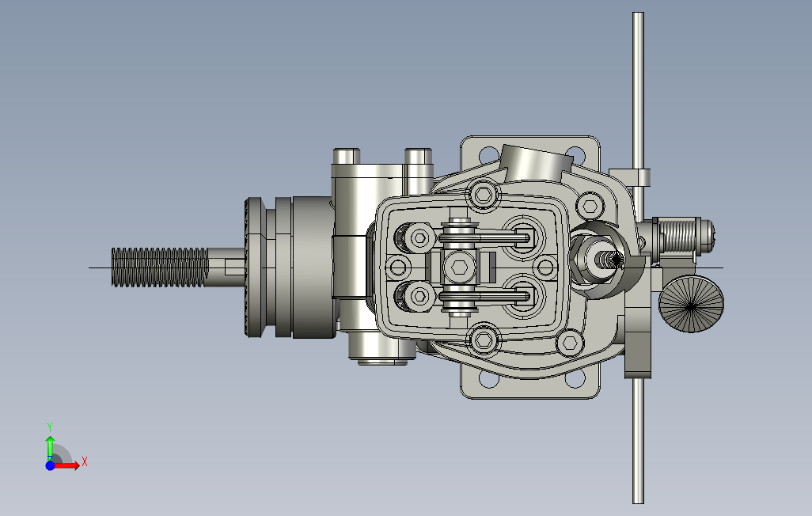Select the cylindrical boss under the crankcase
812x516 pixels.
pyautogui.click(x=382, y=347)
